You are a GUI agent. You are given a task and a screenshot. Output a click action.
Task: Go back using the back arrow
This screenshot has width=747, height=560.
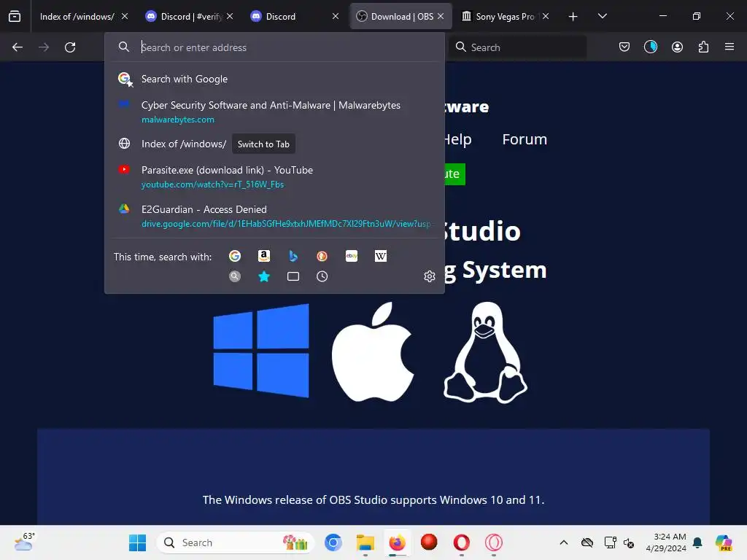[18, 47]
